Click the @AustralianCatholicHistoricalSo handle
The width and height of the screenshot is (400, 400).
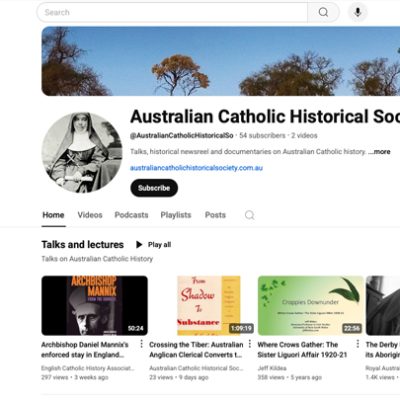point(182,136)
